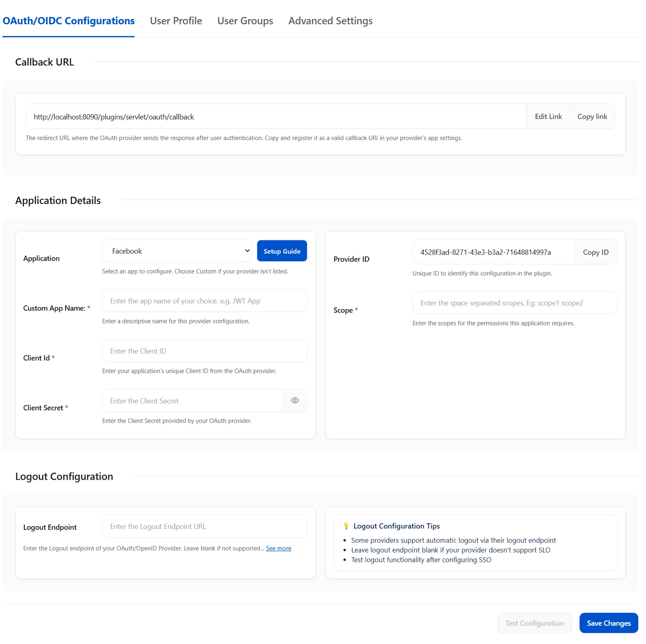Copy the Provider ID
This screenshot has width=646, height=644.
click(596, 252)
